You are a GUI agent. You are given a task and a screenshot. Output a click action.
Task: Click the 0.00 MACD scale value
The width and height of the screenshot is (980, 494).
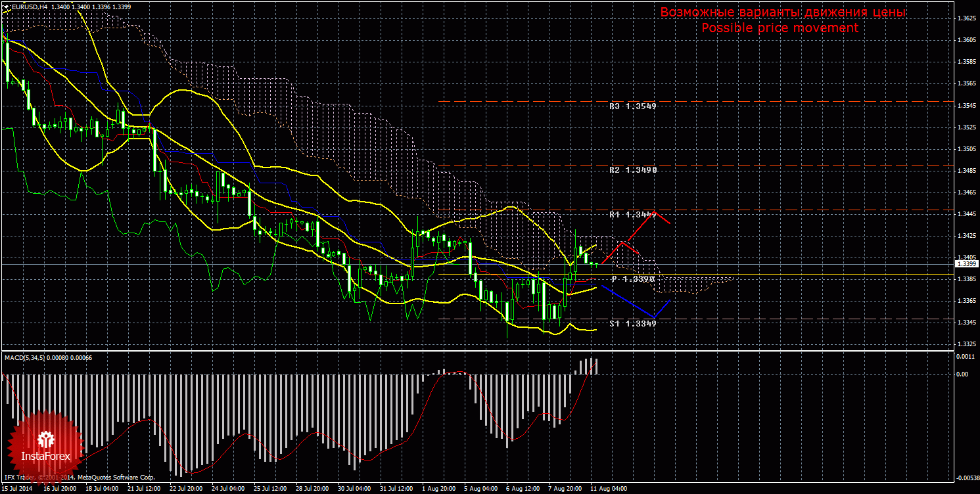[x=963, y=374]
